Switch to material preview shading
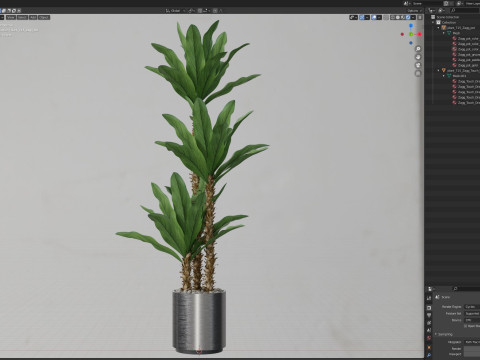480x360 pixels. 403,17
